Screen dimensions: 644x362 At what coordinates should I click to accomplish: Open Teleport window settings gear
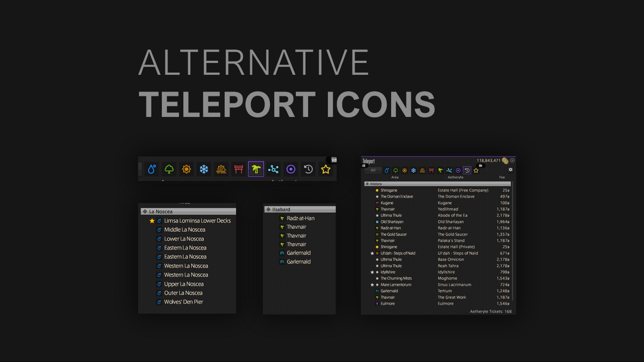[x=511, y=170]
